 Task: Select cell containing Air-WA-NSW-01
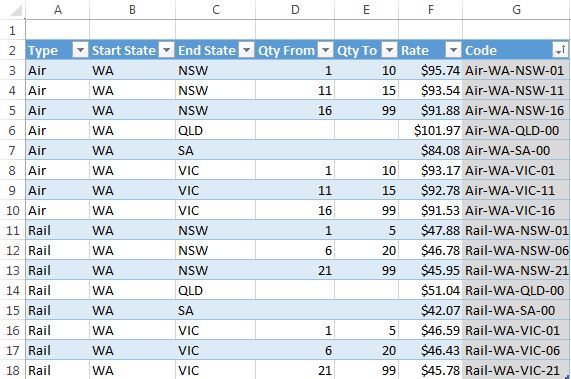(x=516, y=70)
